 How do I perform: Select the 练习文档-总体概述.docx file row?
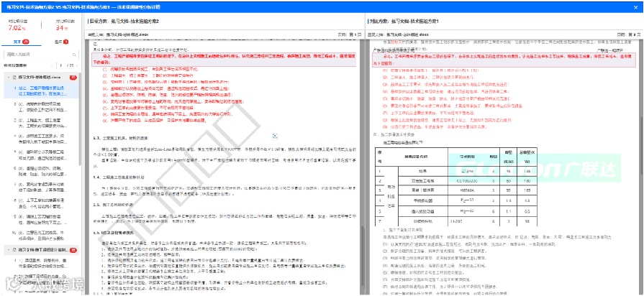pos(40,77)
